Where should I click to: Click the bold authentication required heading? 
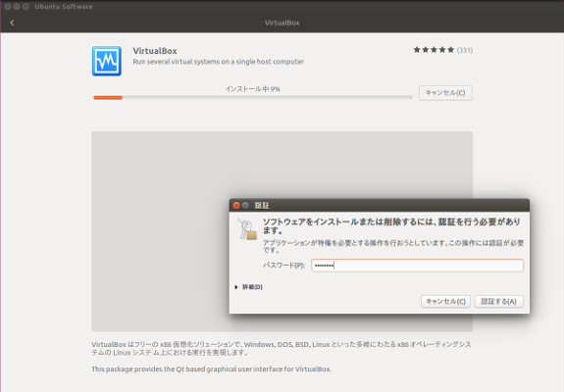[391, 226]
